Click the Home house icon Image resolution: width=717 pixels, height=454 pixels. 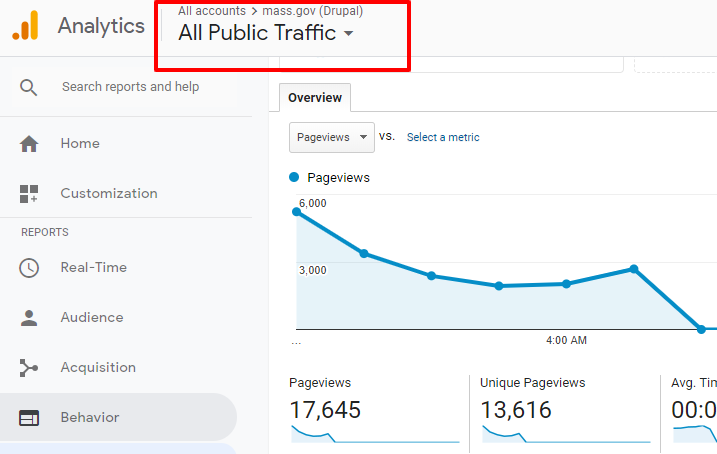[29, 144]
